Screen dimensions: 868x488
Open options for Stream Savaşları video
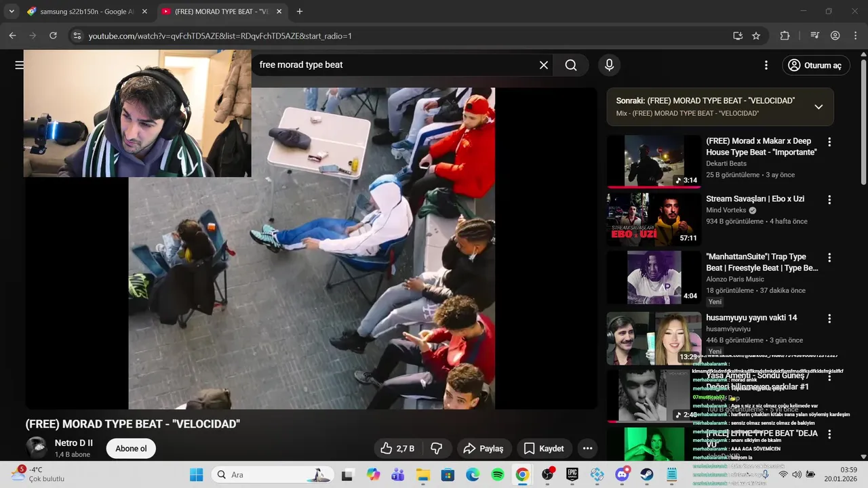[x=829, y=200]
